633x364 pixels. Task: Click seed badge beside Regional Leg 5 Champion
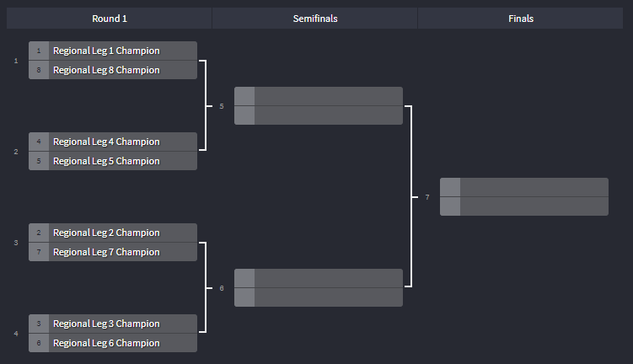(39, 161)
